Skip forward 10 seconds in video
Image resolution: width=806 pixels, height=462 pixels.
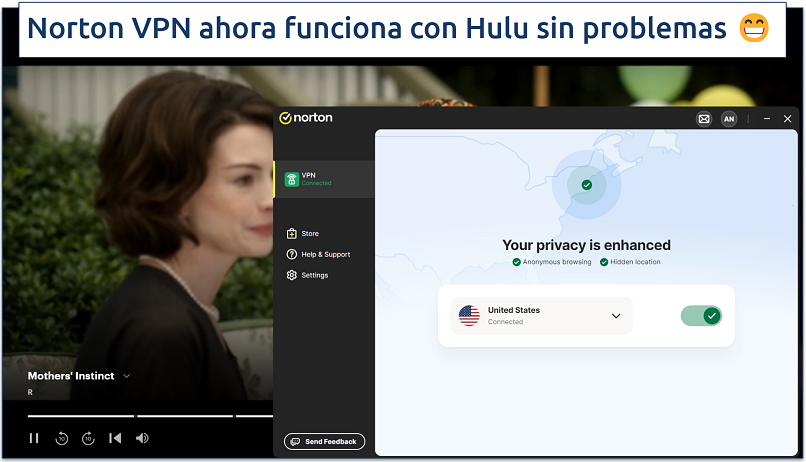coord(88,438)
